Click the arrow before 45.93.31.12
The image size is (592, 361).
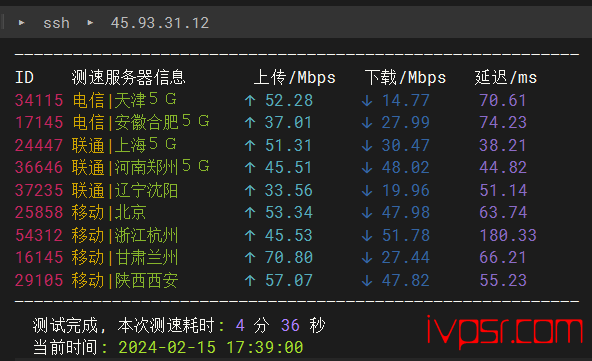click(x=90, y=23)
